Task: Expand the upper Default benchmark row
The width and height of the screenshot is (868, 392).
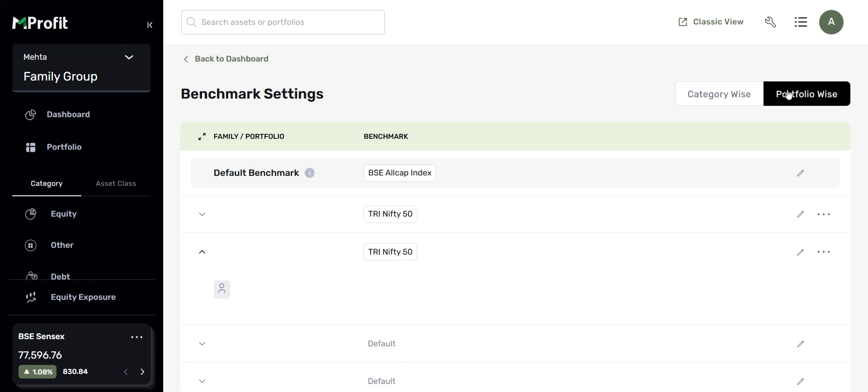Action: (202, 344)
